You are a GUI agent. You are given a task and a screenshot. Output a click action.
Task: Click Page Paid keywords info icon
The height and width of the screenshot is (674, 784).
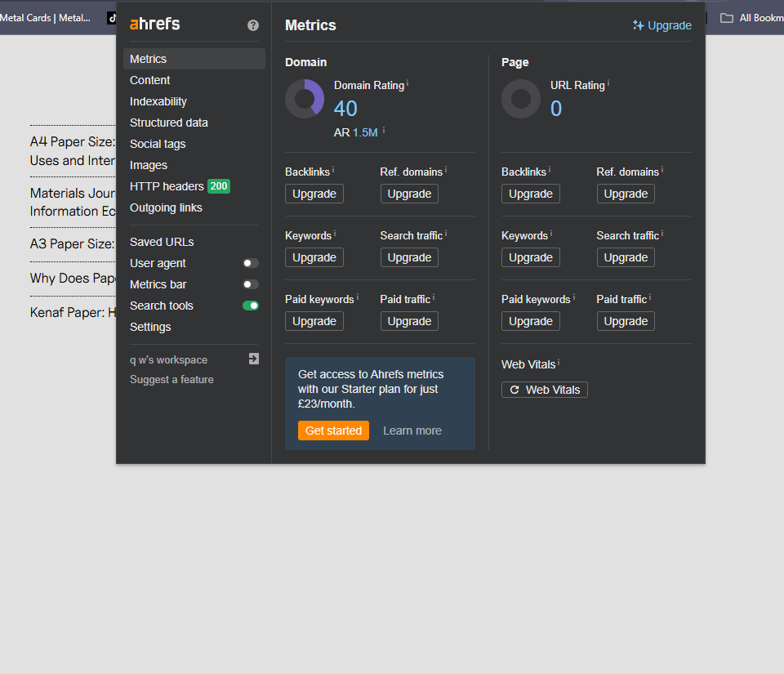pyautogui.click(x=574, y=297)
